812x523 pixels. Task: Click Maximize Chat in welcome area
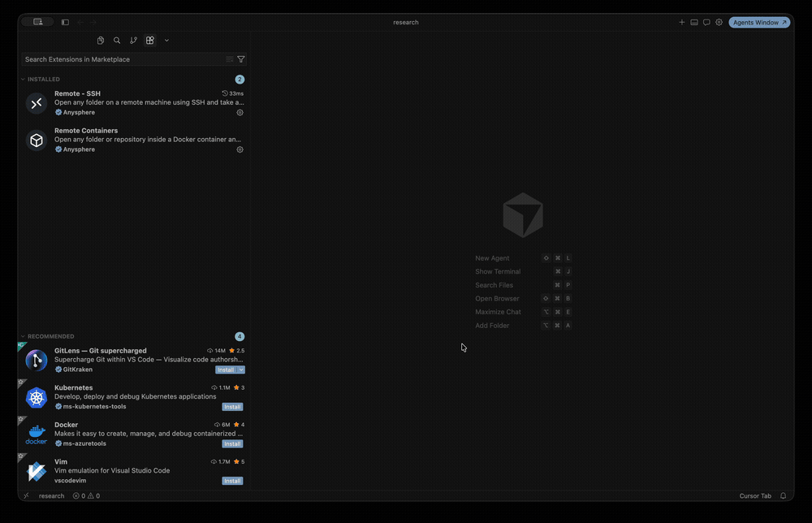coord(499,312)
